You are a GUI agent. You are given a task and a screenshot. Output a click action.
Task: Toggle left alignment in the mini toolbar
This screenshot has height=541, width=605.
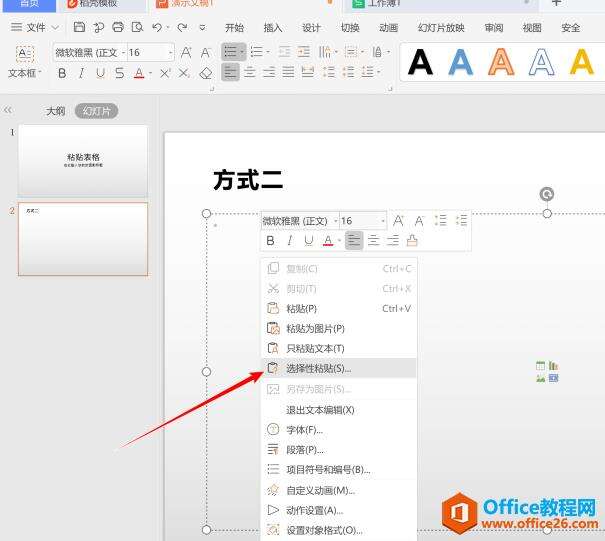354,240
